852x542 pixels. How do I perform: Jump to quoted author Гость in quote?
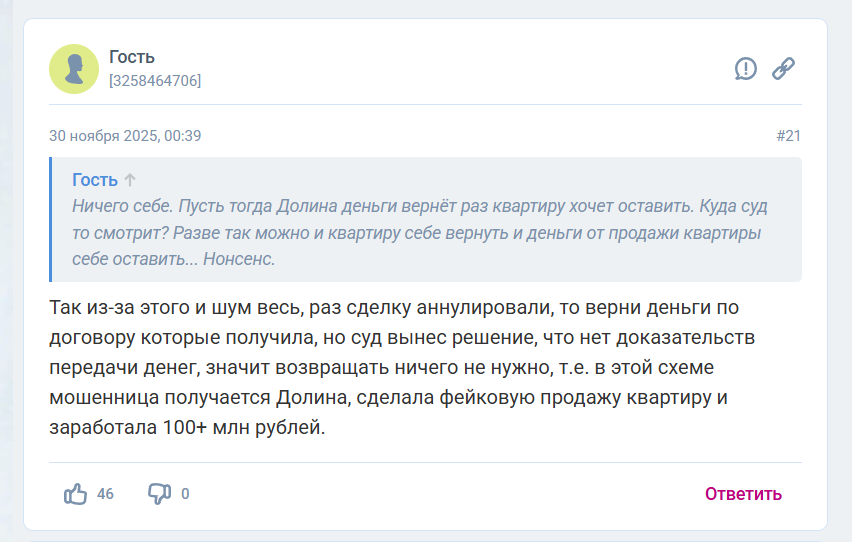point(95,180)
